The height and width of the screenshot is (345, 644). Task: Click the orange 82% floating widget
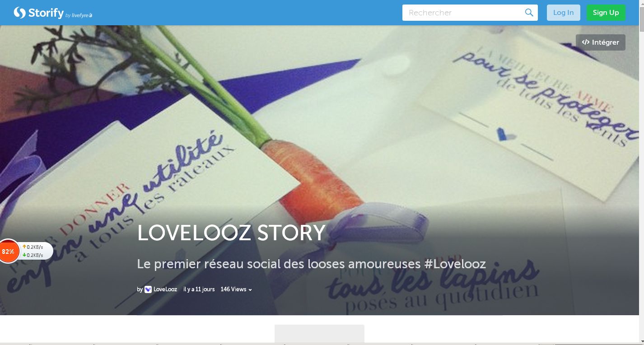9,252
